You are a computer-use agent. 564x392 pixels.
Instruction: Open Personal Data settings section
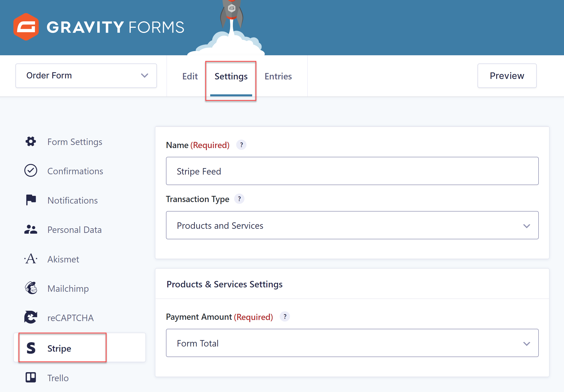point(80,230)
